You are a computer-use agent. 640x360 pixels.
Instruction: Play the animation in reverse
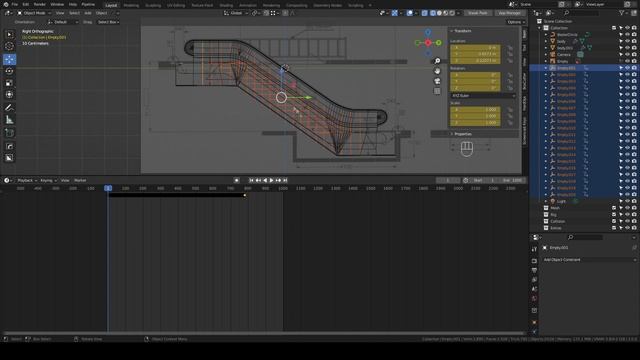[x=265, y=180]
